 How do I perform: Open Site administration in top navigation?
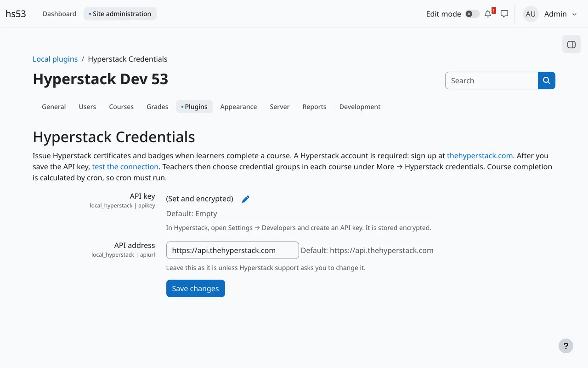tap(120, 14)
